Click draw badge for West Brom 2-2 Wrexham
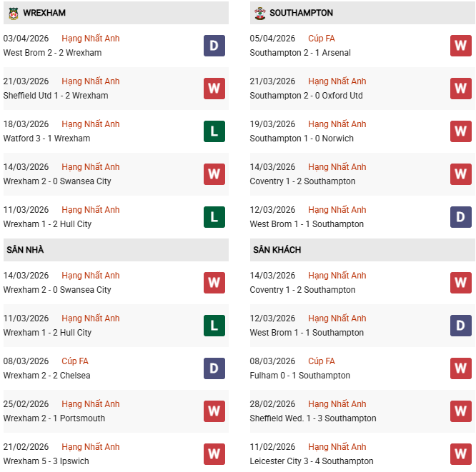Viewport: 476px width, 472px height. [214, 46]
